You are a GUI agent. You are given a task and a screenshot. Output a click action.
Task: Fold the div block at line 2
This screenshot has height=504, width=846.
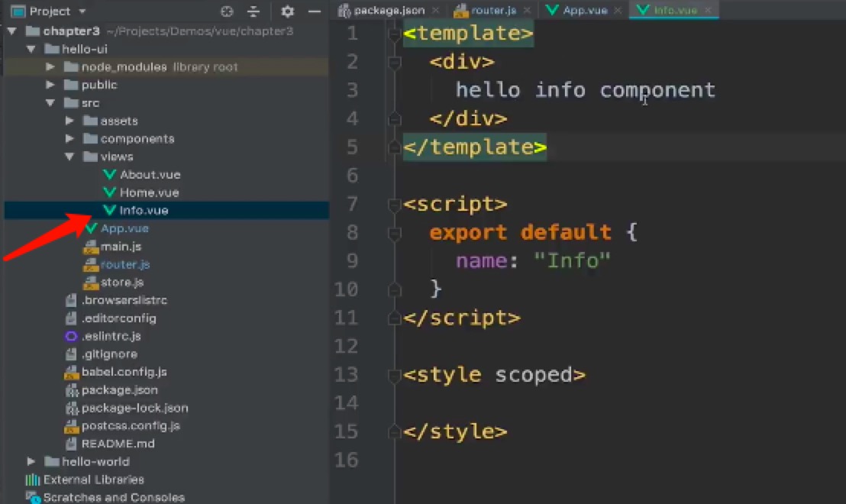[395, 62]
